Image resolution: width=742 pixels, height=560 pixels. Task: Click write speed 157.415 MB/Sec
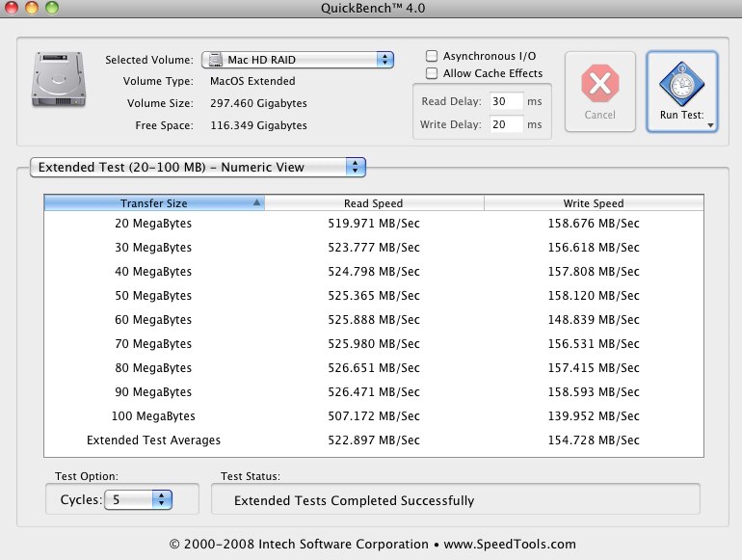pyautogui.click(x=594, y=368)
